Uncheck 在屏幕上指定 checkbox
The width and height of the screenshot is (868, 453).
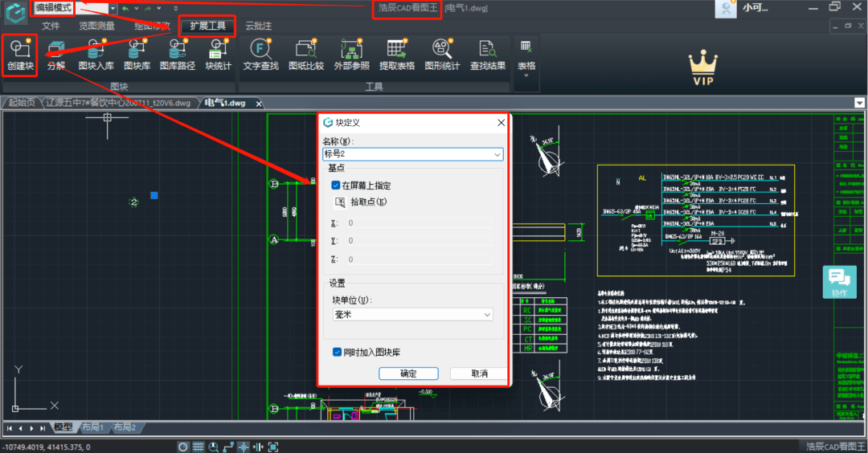(x=335, y=186)
